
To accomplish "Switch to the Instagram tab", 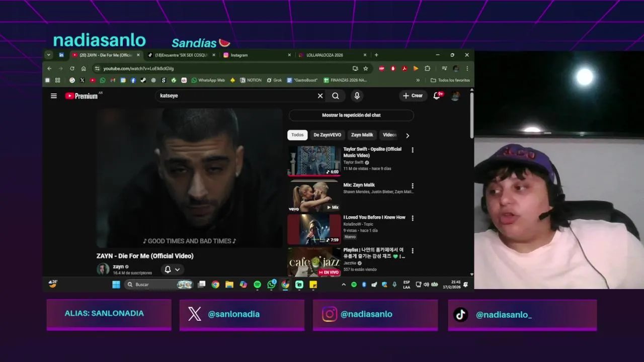I will 257,55.
